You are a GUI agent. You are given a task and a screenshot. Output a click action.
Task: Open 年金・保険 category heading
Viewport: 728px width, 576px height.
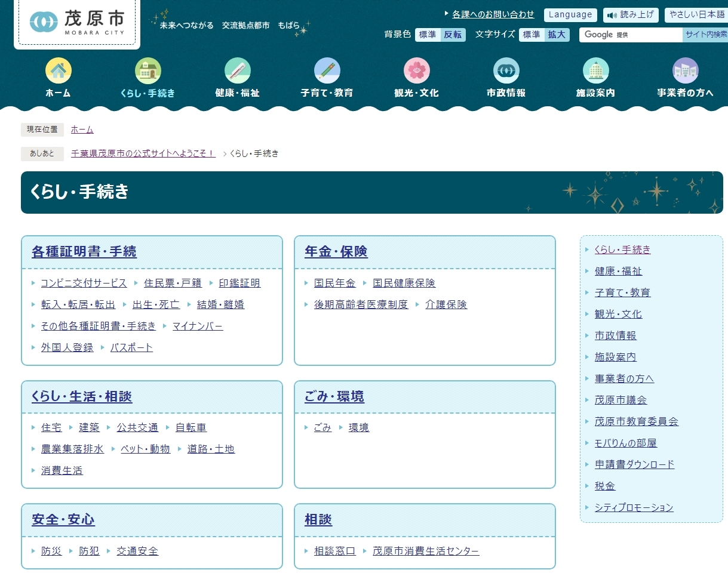click(x=336, y=252)
